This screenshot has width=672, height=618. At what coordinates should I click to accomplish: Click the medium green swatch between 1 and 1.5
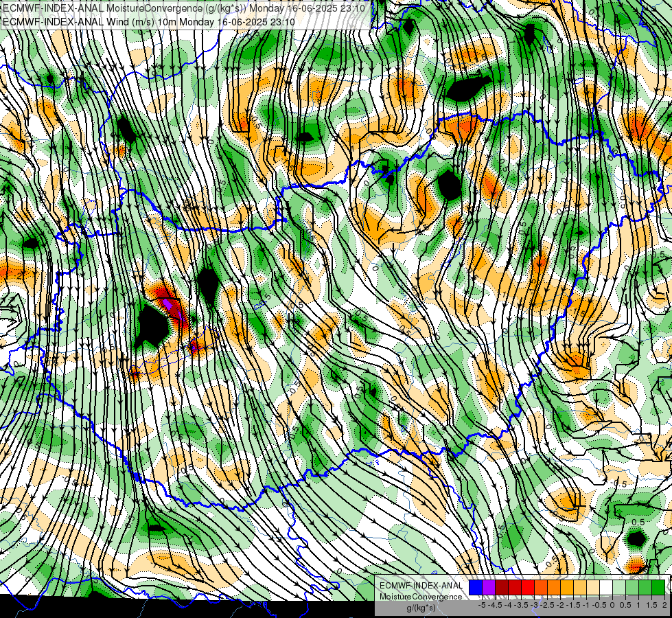pyautogui.click(x=645, y=588)
